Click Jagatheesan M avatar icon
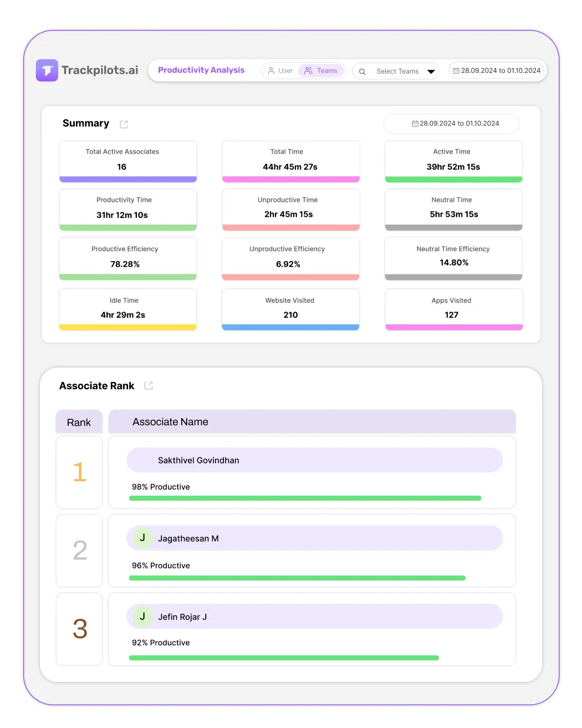 tap(142, 538)
